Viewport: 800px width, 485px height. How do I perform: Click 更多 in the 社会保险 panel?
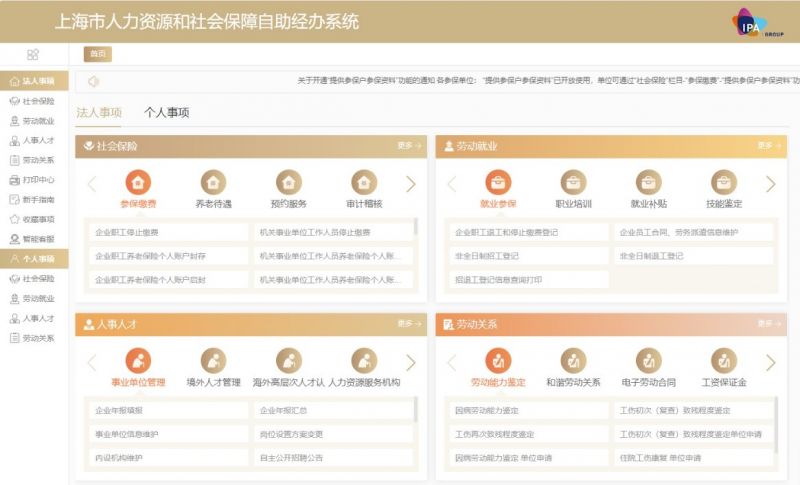pos(409,146)
